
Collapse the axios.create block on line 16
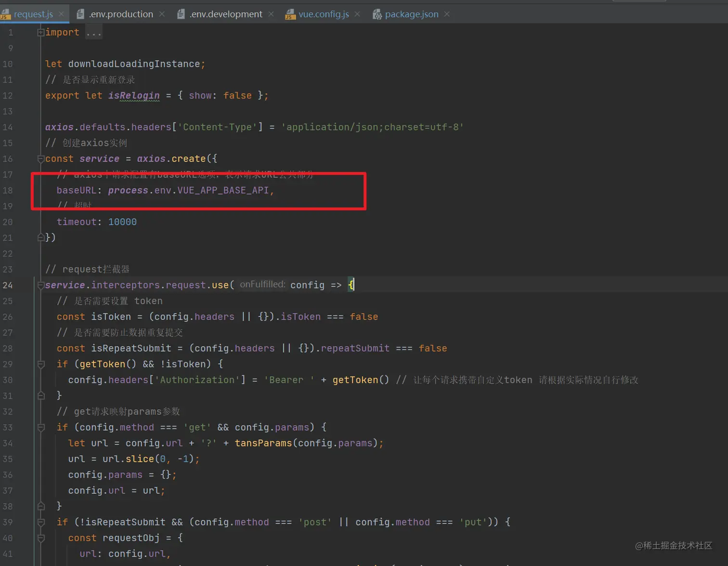tap(41, 158)
